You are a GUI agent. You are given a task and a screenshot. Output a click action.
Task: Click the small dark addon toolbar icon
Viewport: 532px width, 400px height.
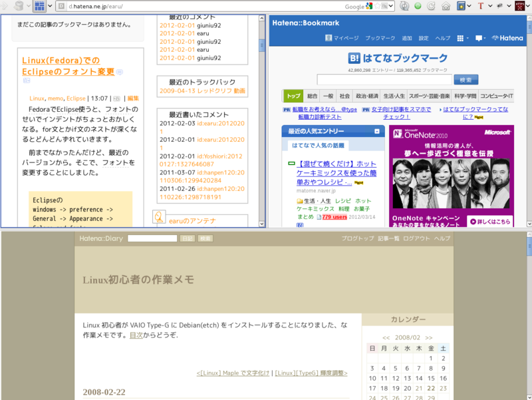(499, 6)
